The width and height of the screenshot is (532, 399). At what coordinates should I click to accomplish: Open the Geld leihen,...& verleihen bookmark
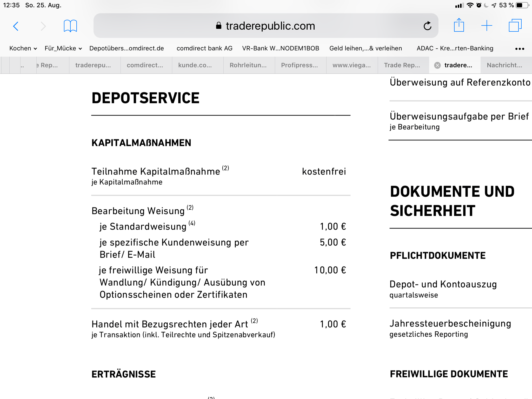coord(365,48)
